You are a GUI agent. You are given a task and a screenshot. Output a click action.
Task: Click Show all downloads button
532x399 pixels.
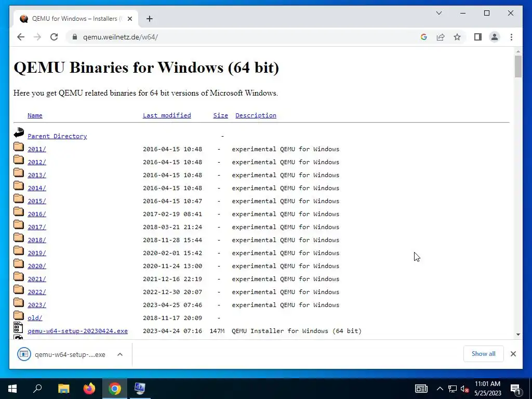pyautogui.click(x=484, y=354)
